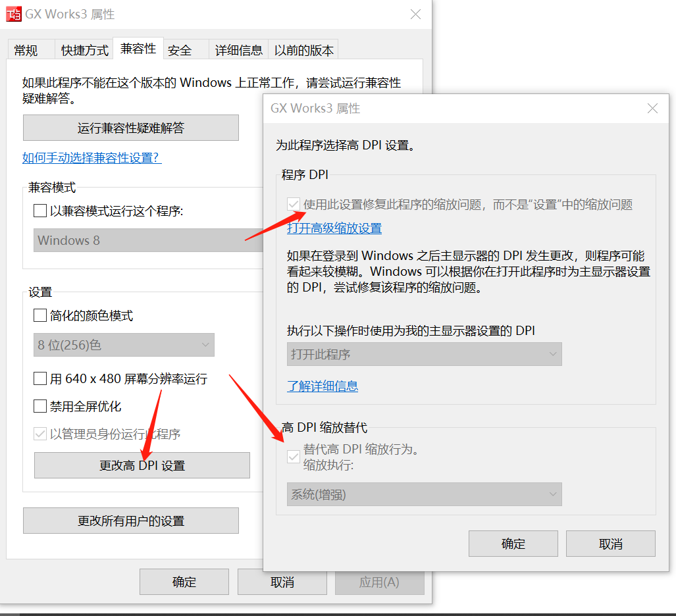This screenshot has width=676, height=616.
Task: Toggle 使用此设置修复此程序的缩放问题 checkbox
Action: [x=294, y=205]
